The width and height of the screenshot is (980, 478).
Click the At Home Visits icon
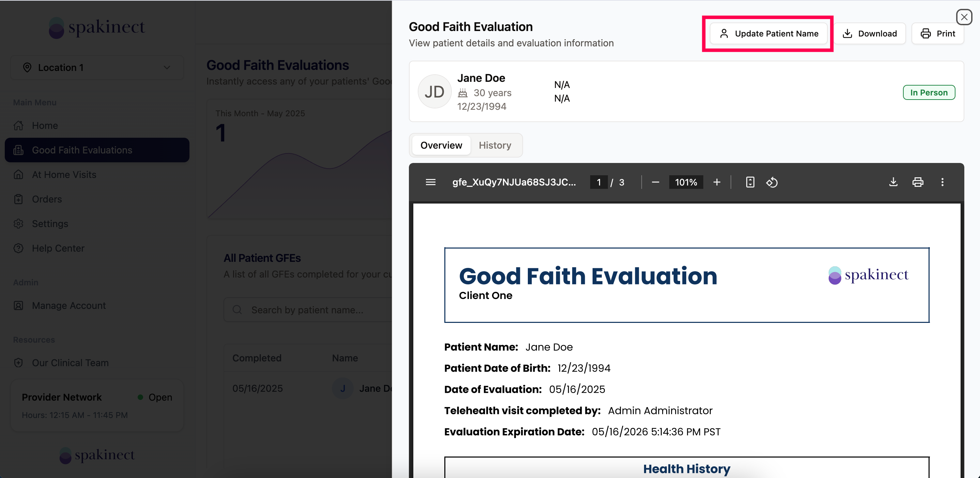(x=19, y=174)
